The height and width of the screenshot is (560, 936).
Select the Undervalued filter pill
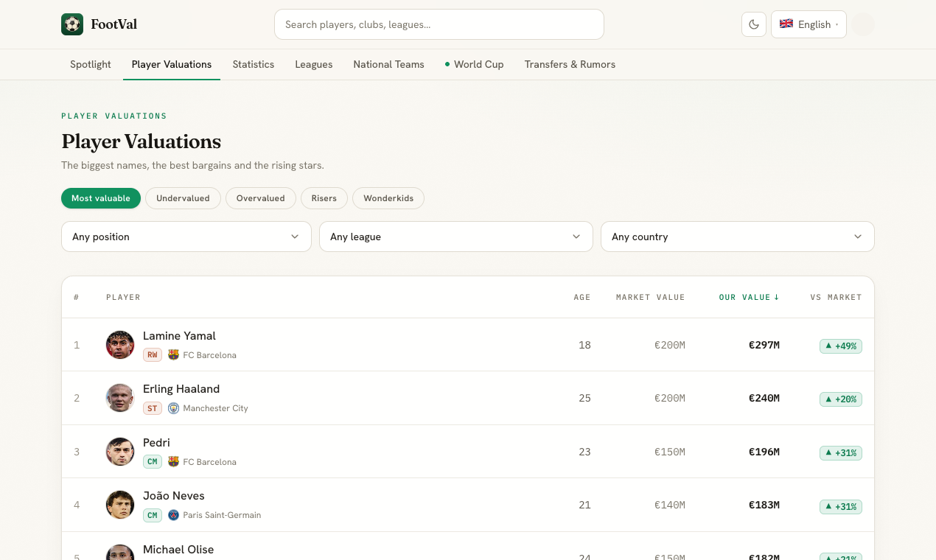click(x=183, y=198)
